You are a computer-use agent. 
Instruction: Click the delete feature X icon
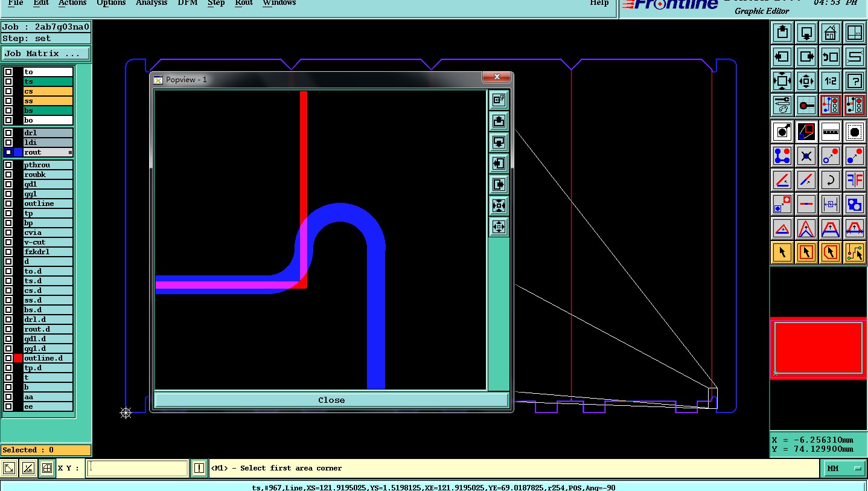[x=806, y=156]
